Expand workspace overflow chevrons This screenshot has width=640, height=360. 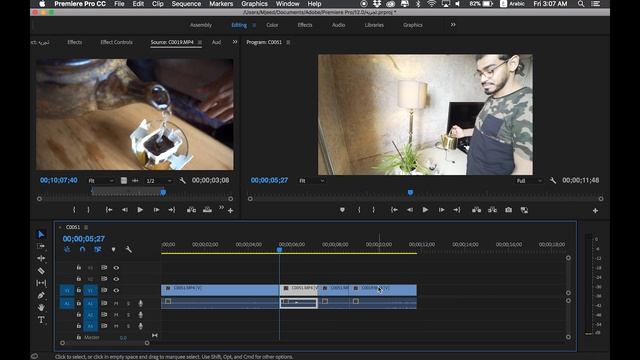(x=453, y=25)
